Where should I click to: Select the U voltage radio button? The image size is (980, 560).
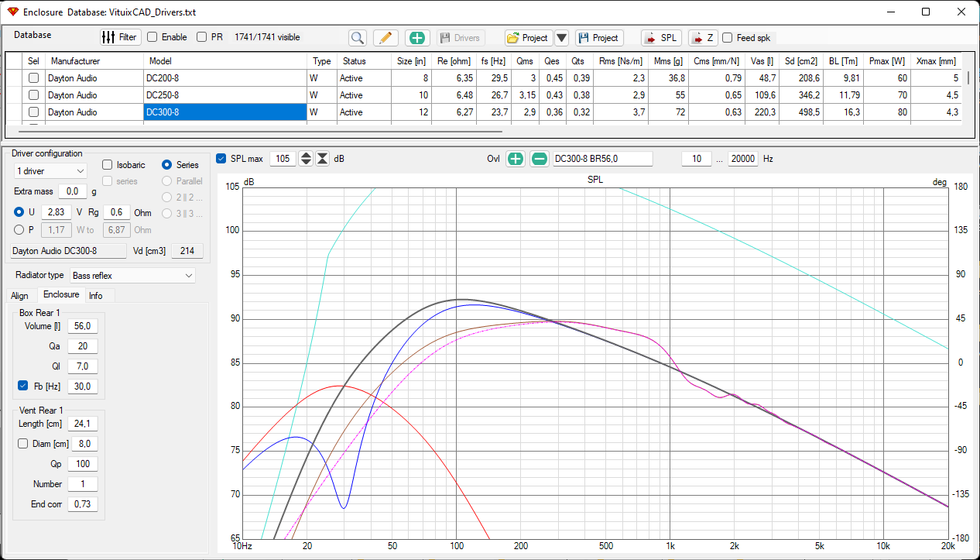[x=19, y=212]
